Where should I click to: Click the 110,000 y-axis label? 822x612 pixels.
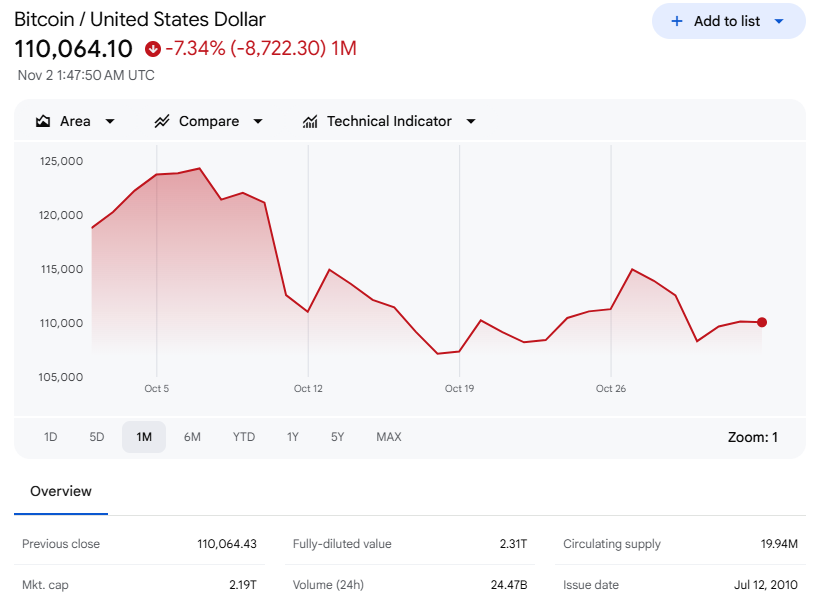point(61,324)
